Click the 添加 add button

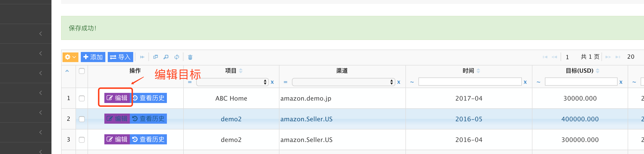pos(93,57)
